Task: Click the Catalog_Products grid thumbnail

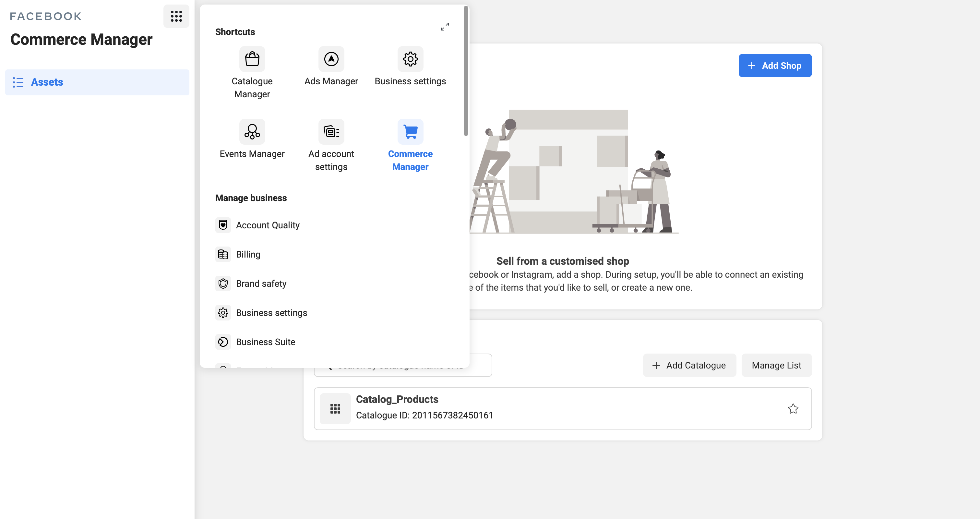Action: [x=335, y=408]
